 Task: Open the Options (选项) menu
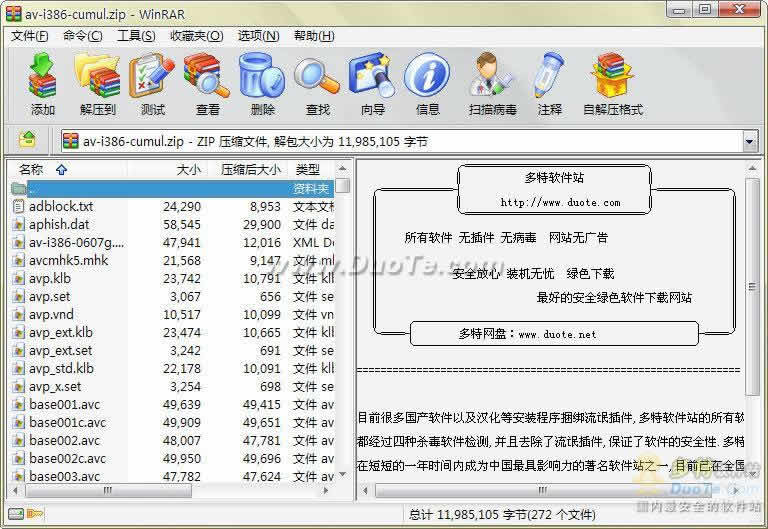[258, 36]
